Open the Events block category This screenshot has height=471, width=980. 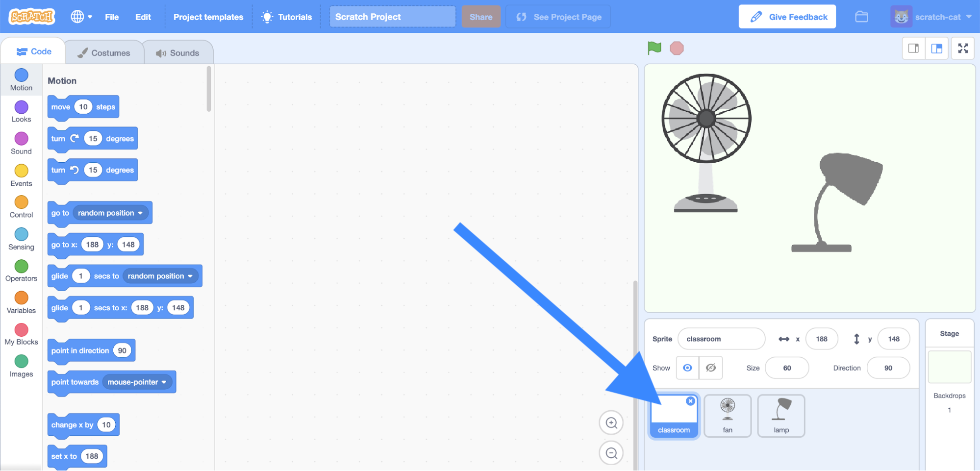[21, 175]
